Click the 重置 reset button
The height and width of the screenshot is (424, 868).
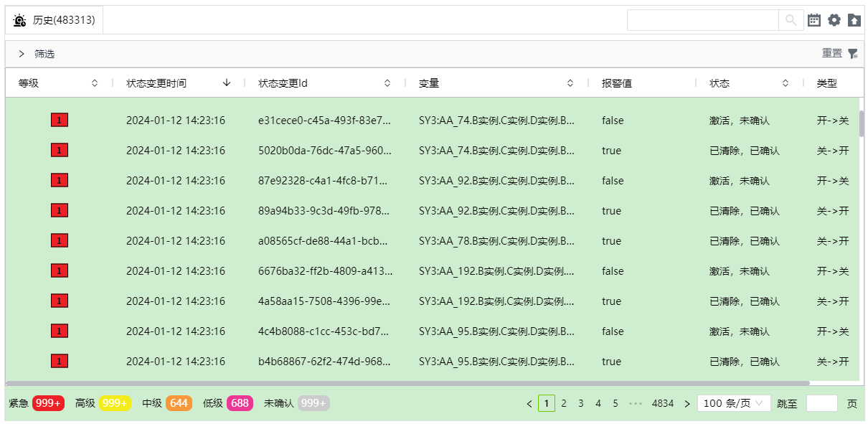pyautogui.click(x=831, y=54)
